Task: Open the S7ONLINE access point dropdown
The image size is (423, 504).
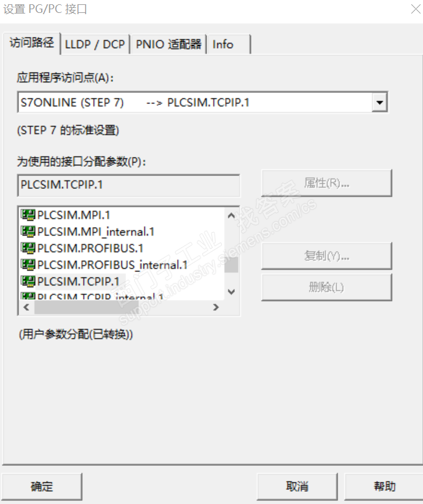Action: pyautogui.click(x=380, y=103)
